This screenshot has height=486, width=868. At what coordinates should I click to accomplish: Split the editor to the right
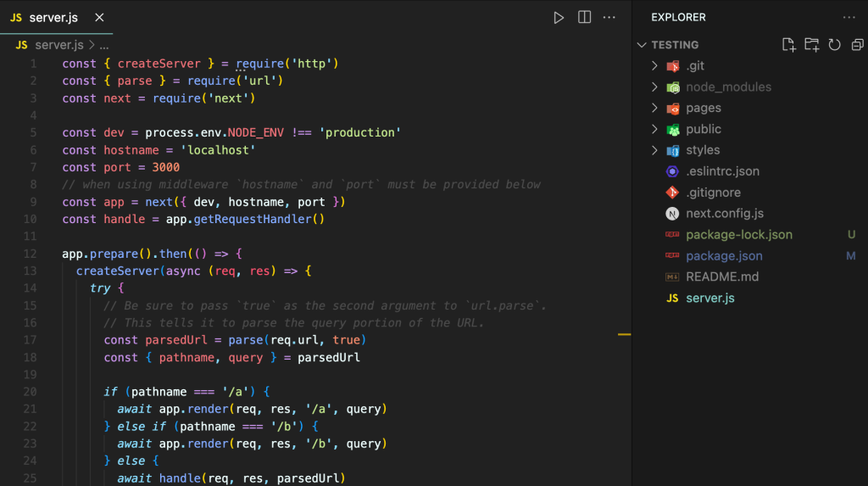(x=584, y=17)
